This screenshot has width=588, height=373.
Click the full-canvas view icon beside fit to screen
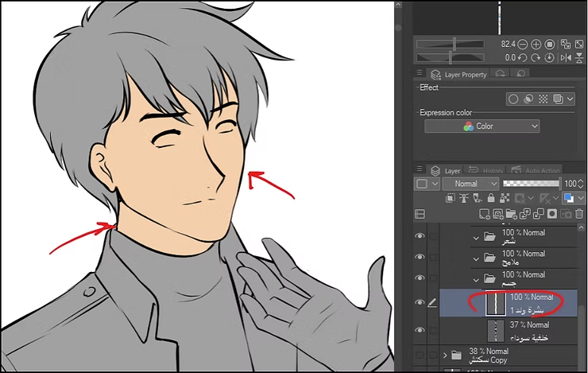[x=579, y=45]
